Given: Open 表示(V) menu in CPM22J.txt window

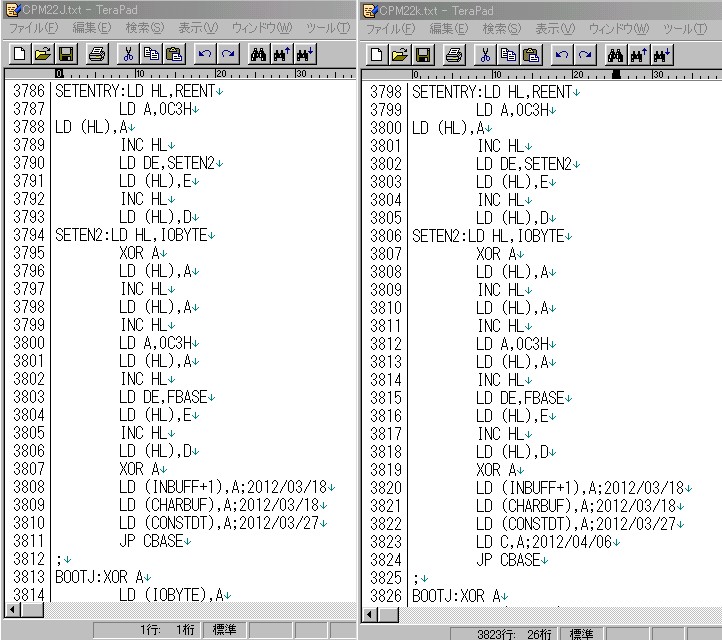Looking at the screenshot, I should (198, 28).
